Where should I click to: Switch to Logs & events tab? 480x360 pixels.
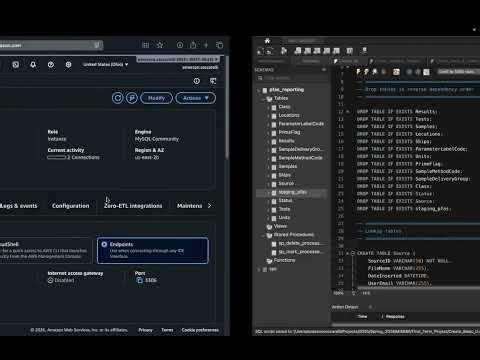19,206
